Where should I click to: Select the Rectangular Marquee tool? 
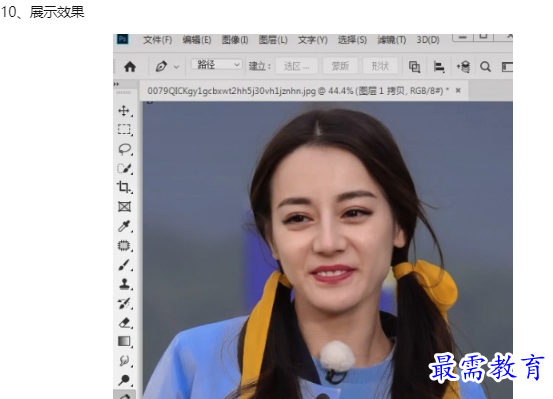tap(124, 129)
